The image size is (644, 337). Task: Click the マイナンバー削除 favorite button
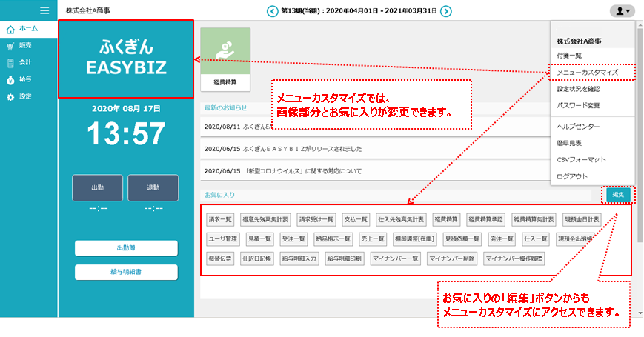click(x=452, y=258)
